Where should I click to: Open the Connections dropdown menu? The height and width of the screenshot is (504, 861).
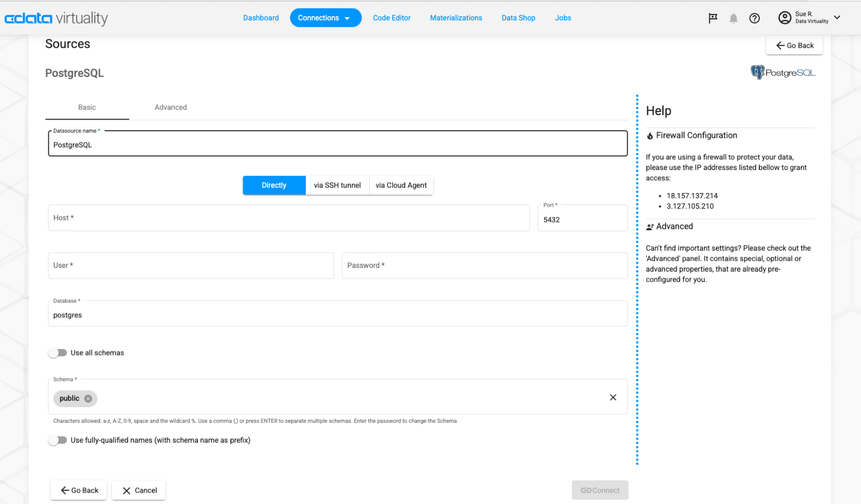tap(326, 17)
